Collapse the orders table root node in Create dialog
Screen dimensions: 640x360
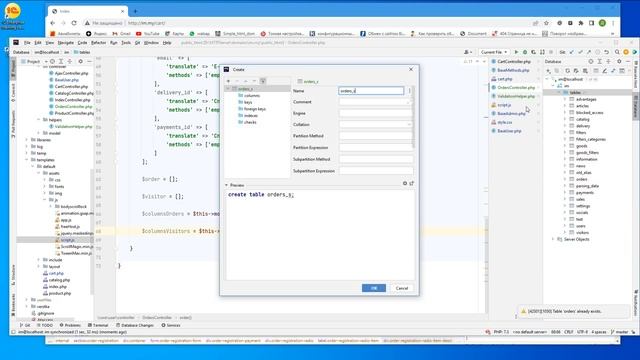(x=228, y=89)
